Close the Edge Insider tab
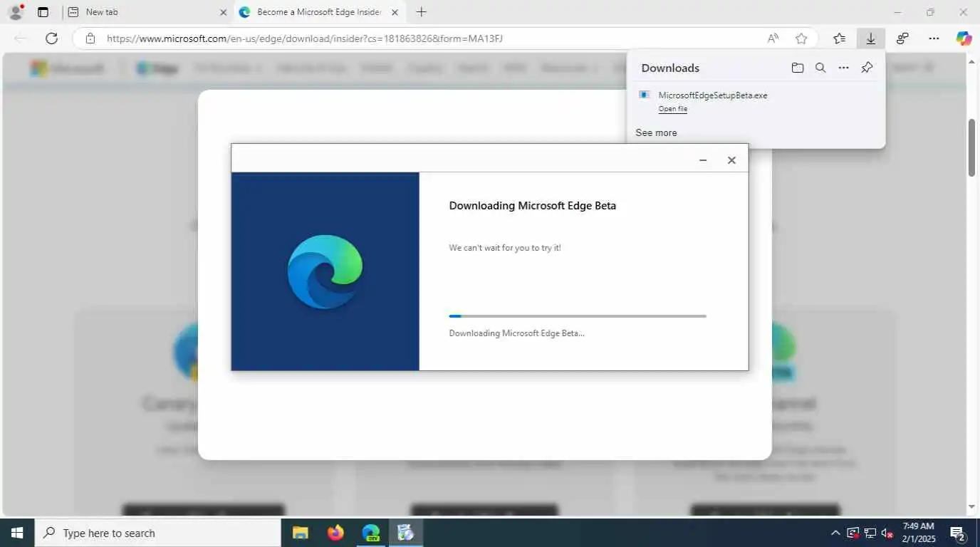This screenshot has height=547, width=980. [395, 12]
